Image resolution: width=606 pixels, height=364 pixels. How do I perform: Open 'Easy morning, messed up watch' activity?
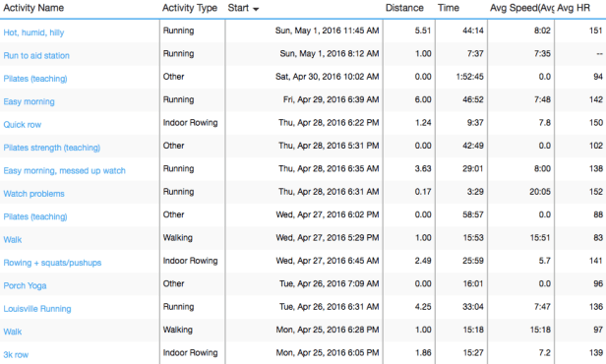[x=65, y=170]
